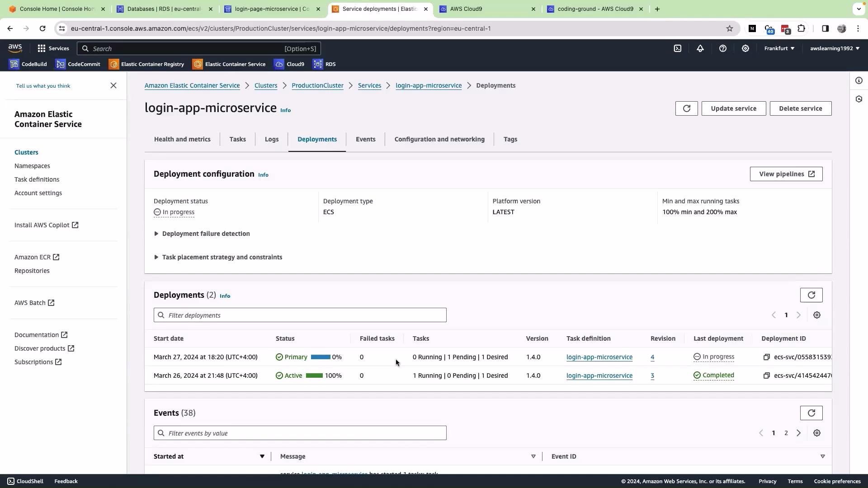Open Namespaces in sidebar
The height and width of the screenshot is (488, 868).
pyautogui.click(x=32, y=166)
